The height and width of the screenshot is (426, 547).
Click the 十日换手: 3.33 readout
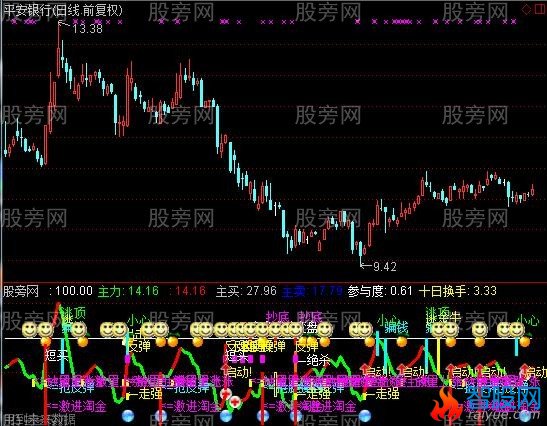[x=457, y=291]
